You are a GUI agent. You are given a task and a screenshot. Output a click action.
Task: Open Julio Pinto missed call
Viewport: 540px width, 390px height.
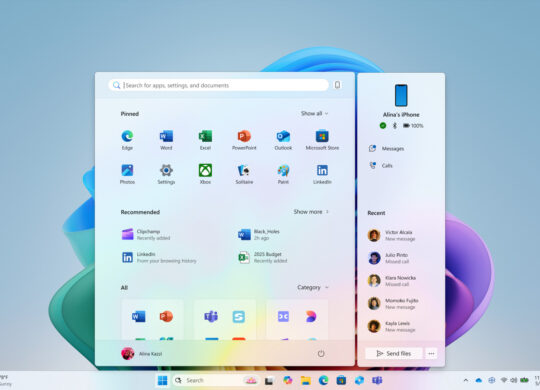pos(388,258)
